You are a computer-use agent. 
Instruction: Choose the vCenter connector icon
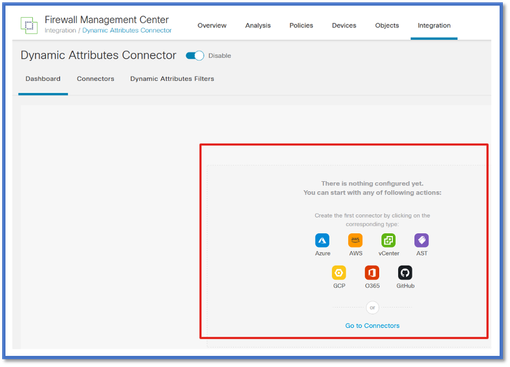388,240
